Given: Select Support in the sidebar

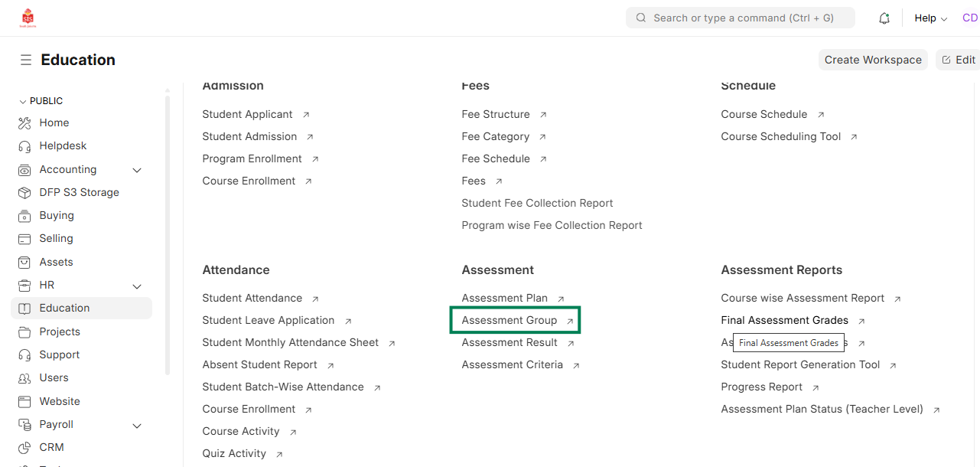Looking at the screenshot, I should [x=60, y=354].
